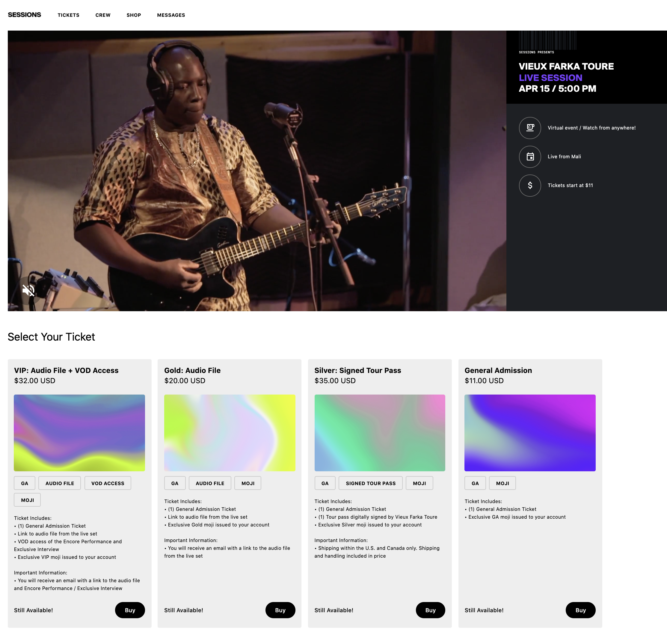Unmute the video with the speaker icon

tap(28, 291)
